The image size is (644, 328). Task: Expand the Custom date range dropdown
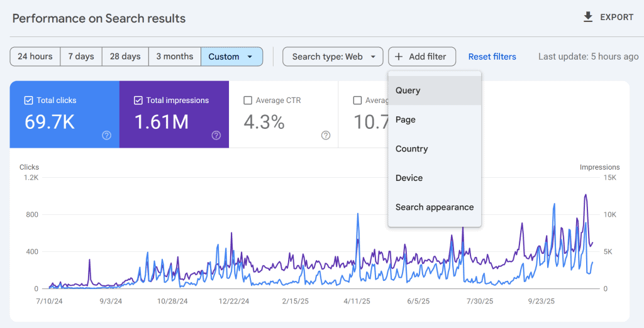tap(231, 57)
